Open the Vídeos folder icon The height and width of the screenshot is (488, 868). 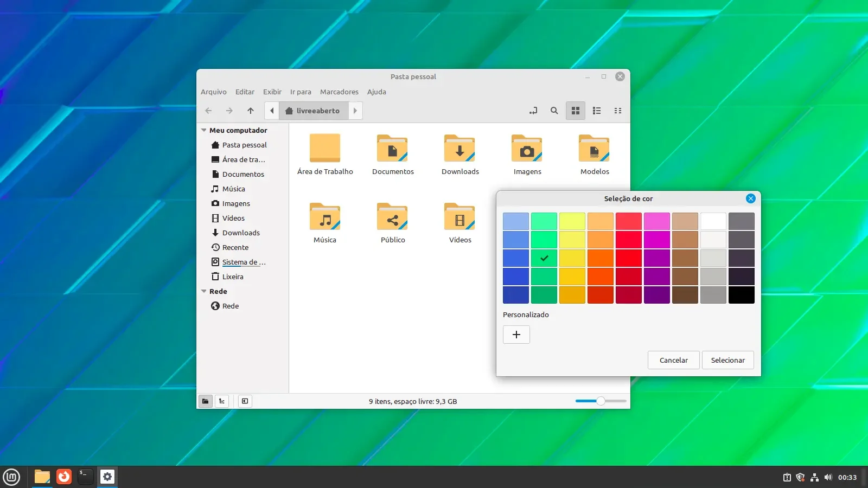[460, 216]
